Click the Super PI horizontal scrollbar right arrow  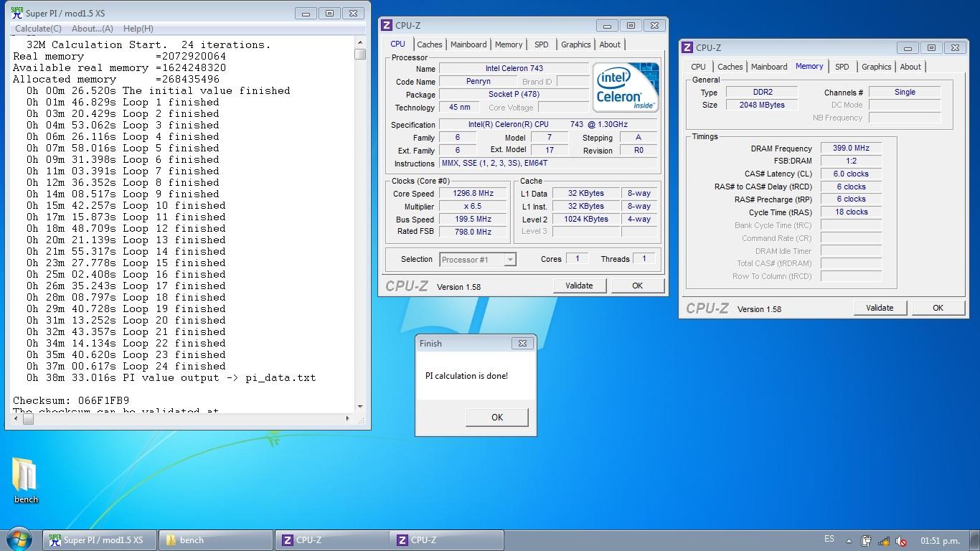348,419
